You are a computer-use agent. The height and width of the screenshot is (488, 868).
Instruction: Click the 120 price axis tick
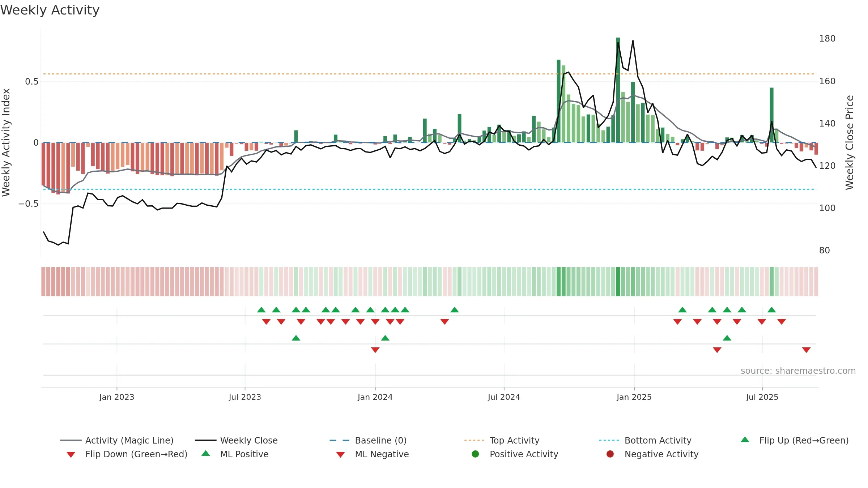click(x=827, y=166)
